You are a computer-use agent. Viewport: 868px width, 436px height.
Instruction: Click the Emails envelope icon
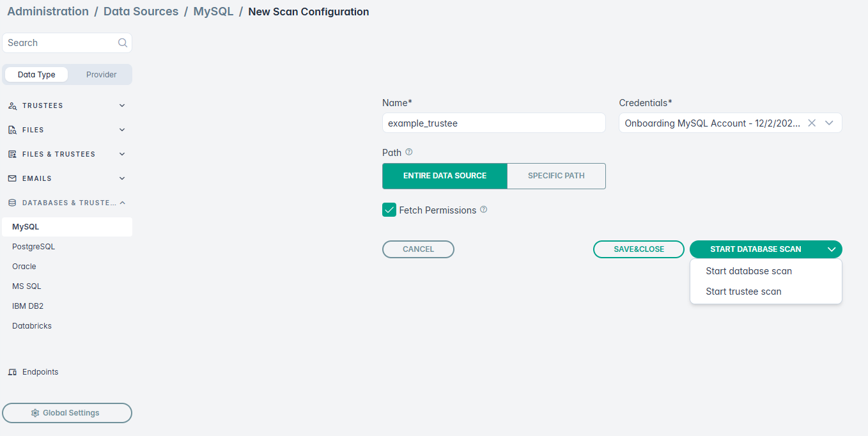[x=12, y=178]
